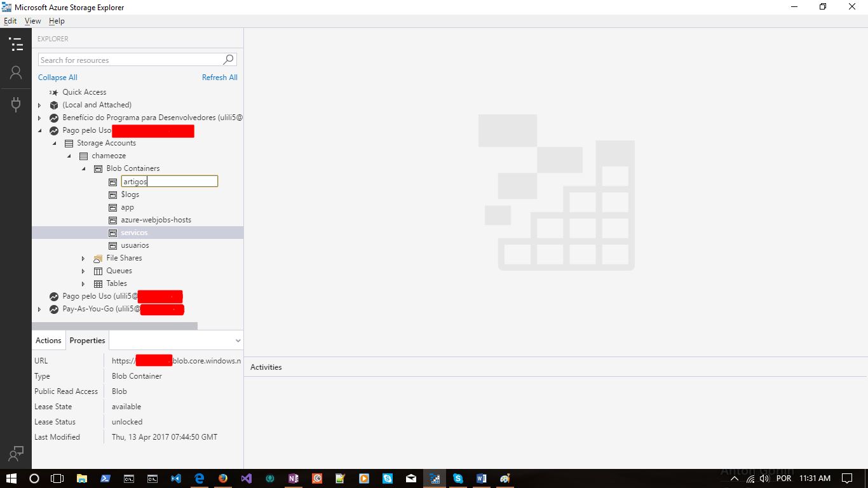Open the Edit menu
The image size is (868, 488).
[x=10, y=21]
